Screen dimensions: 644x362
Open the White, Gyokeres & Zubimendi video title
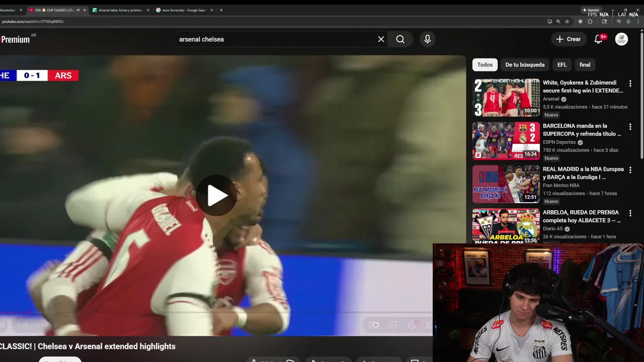pos(583,86)
